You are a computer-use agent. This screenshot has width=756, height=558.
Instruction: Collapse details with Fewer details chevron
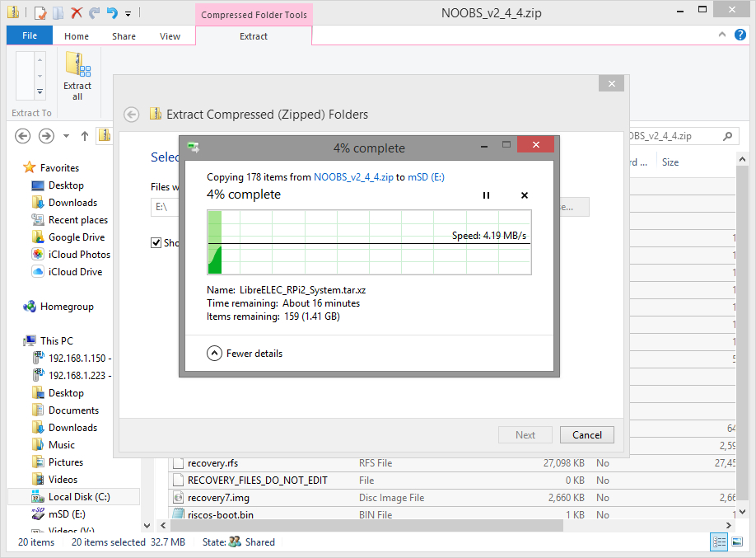[x=215, y=354]
